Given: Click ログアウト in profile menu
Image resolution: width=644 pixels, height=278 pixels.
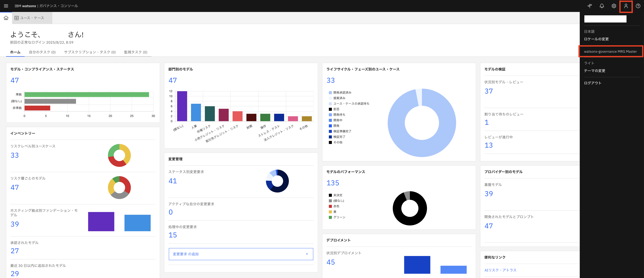Looking at the screenshot, I should [x=593, y=83].
